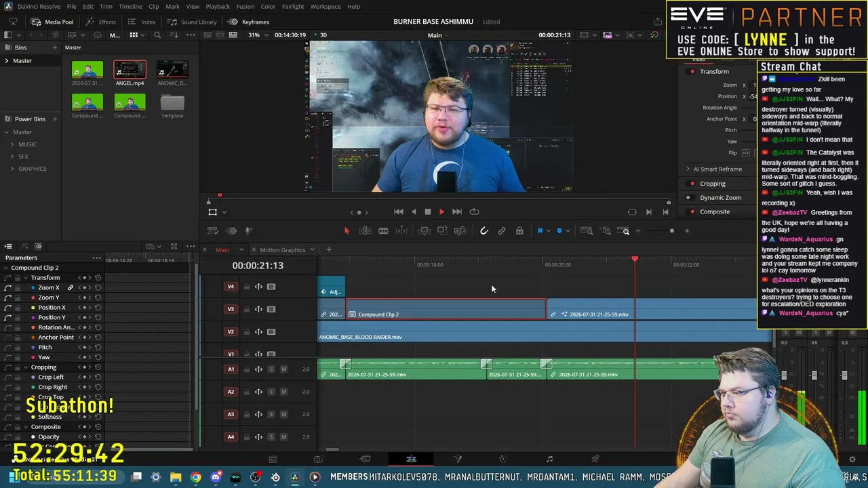Screen dimensions: 868x488
Task: Open the File menu
Action: pos(71,6)
